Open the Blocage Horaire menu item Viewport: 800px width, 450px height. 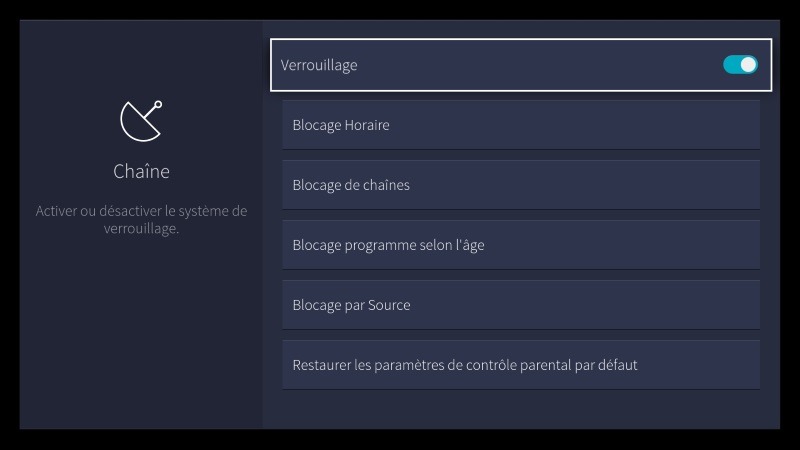click(520, 125)
